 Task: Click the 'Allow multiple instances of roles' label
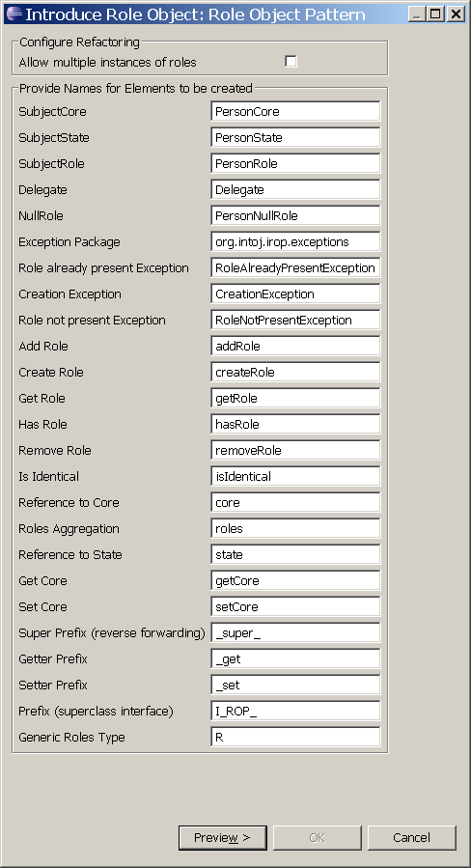point(107,62)
